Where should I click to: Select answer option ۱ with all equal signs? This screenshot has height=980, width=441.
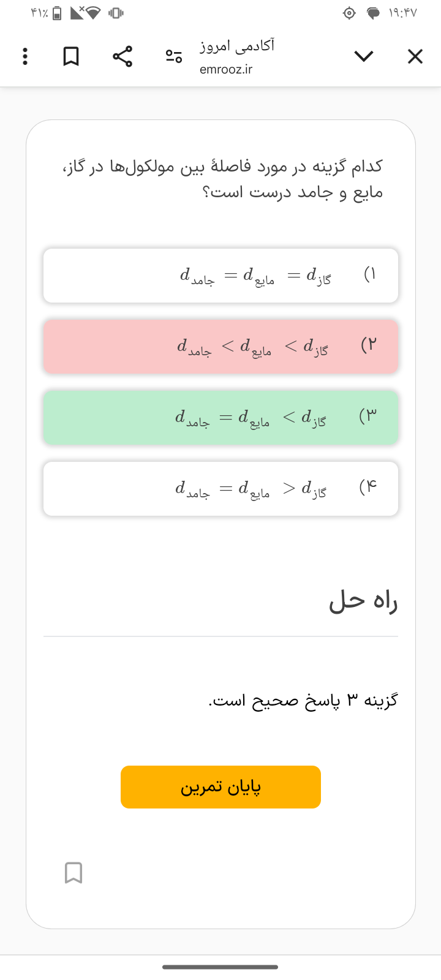(x=221, y=275)
